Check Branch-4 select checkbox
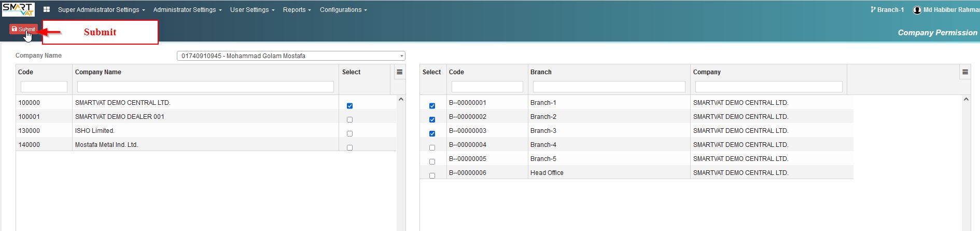 click(432, 148)
